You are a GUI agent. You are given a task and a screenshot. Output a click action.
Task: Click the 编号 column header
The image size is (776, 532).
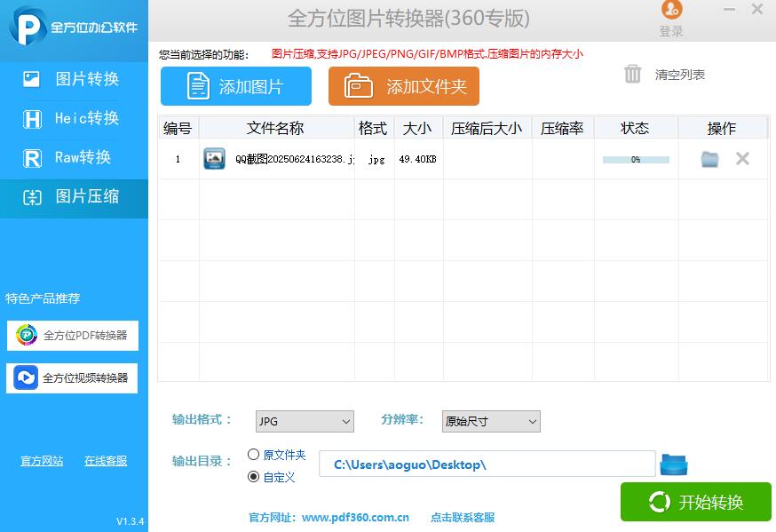pos(178,128)
